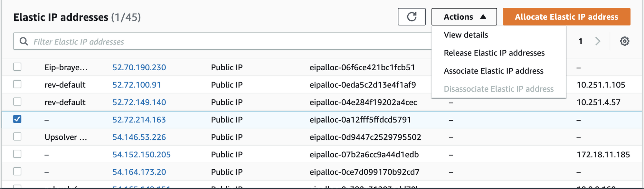The width and height of the screenshot is (644, 189).
Task: Click Allocate Elastic IP address button
Action: pyautogui.click(x=566, y=17)
